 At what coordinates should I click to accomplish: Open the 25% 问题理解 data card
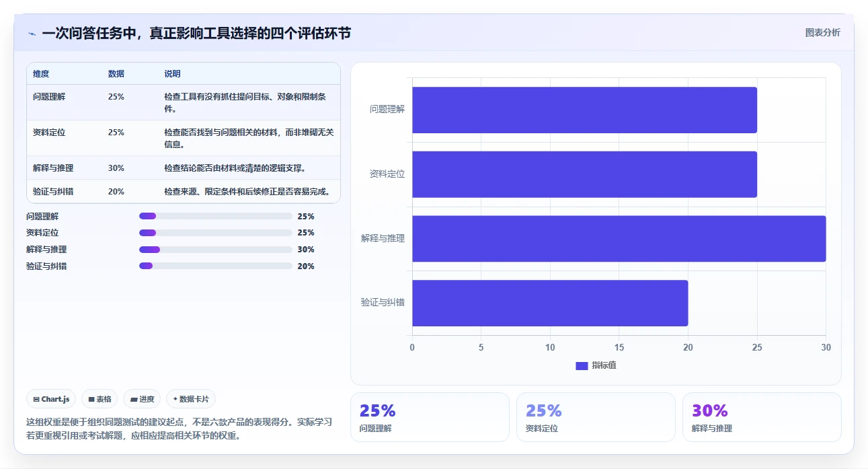(x=430, y=417)
